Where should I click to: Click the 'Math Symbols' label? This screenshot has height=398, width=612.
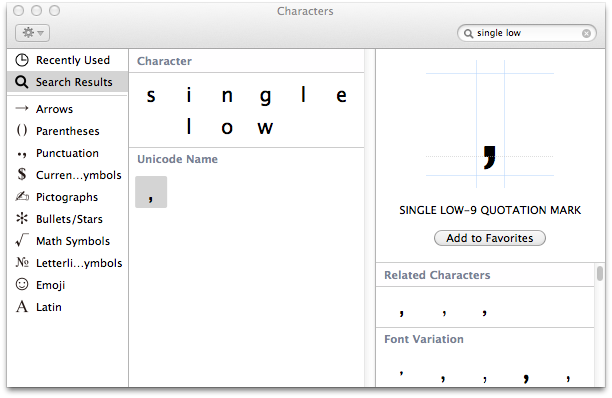pyautogui.click(x=73, y=241)
